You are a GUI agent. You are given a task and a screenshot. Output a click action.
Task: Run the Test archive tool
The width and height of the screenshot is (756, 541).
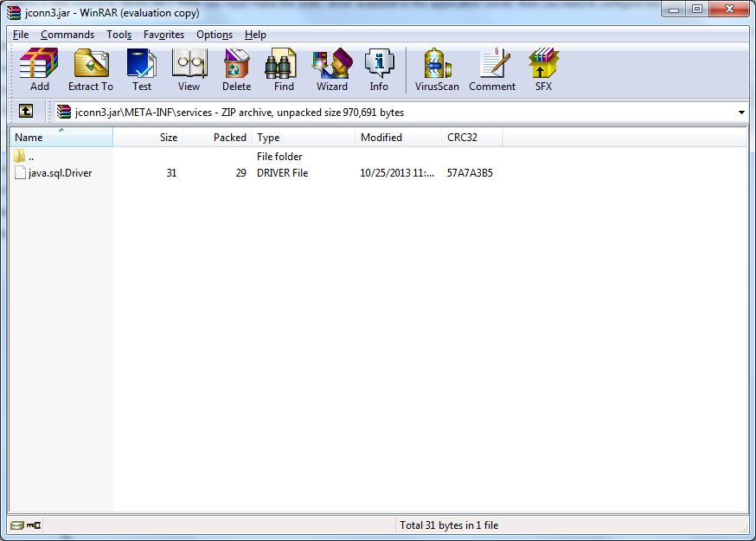point(142,69)
